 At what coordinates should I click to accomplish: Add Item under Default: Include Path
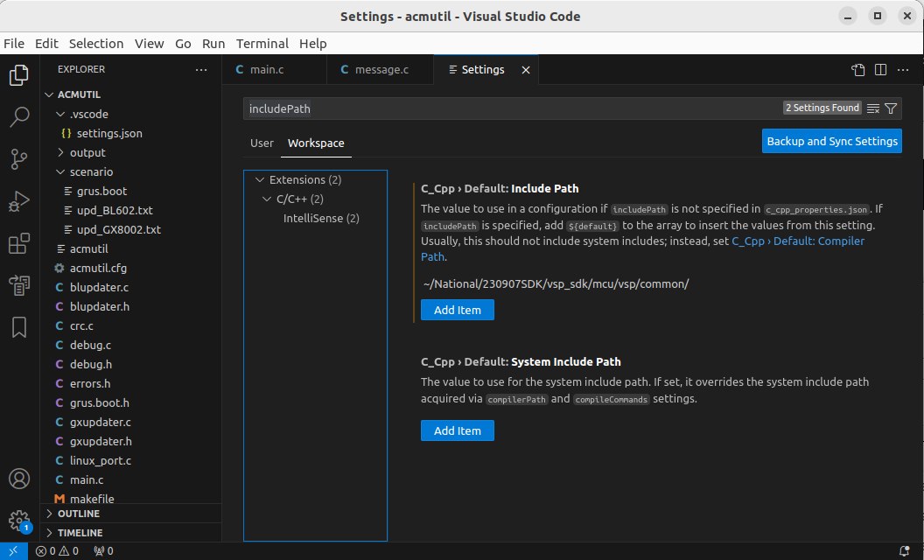(458, 310)
